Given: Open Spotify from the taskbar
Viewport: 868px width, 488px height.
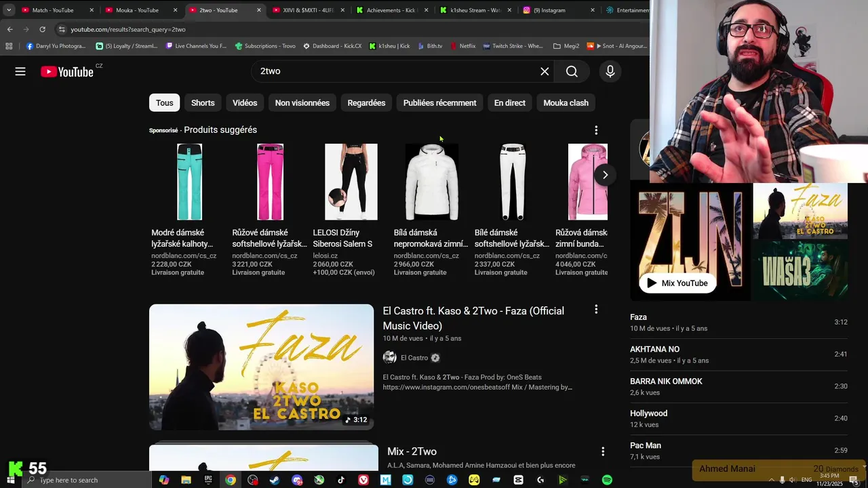Looking at the screenshot, I should [607, 480].
